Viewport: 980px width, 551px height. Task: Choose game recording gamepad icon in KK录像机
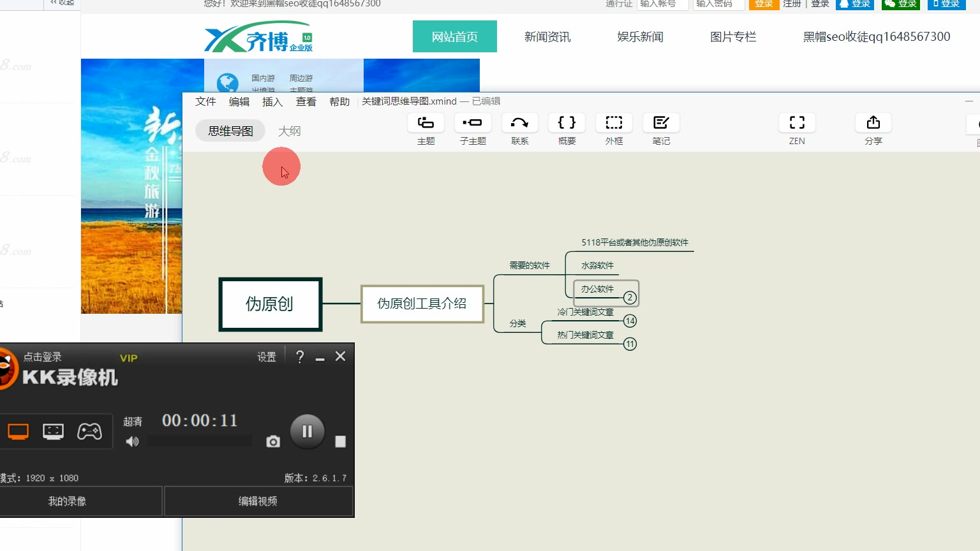pos(89,432)
